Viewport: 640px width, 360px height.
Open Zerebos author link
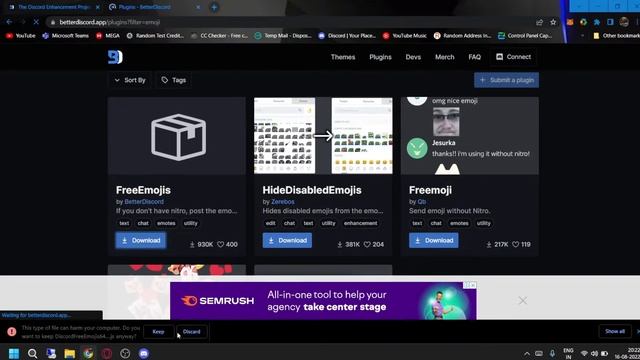[x=283, y=202]
